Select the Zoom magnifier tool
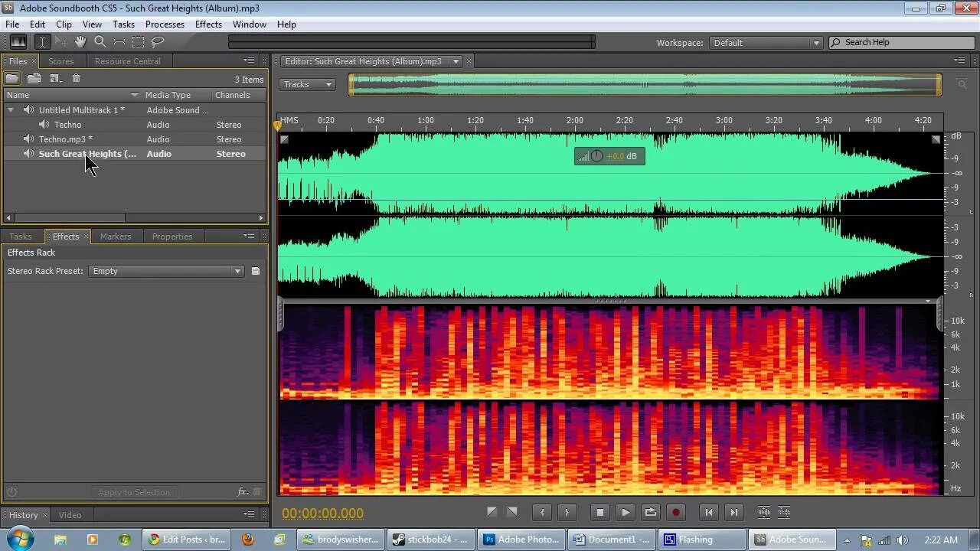The image size is (980, 551). point(100,42)
